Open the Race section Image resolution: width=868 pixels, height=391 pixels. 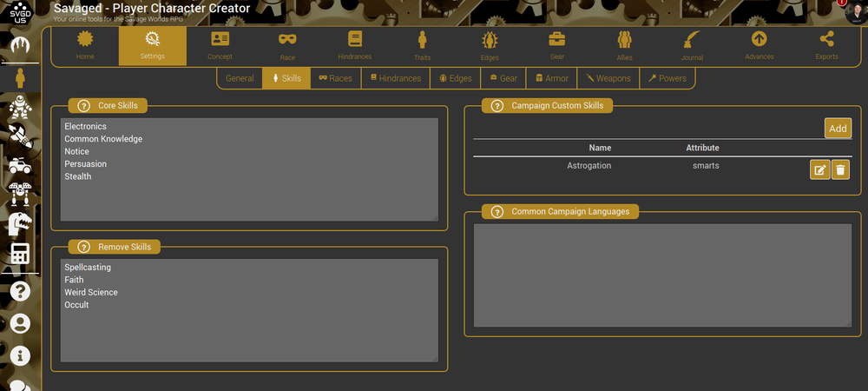click(287, 46)
